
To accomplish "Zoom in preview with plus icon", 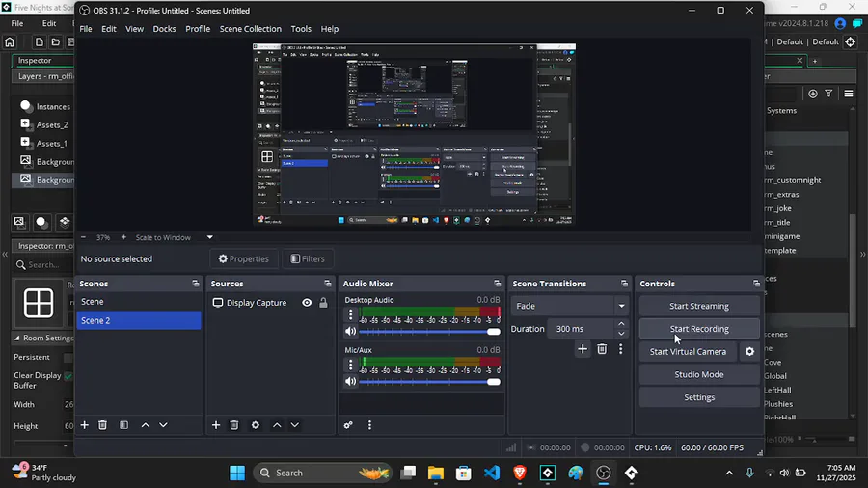I will [x=123, y=237].
